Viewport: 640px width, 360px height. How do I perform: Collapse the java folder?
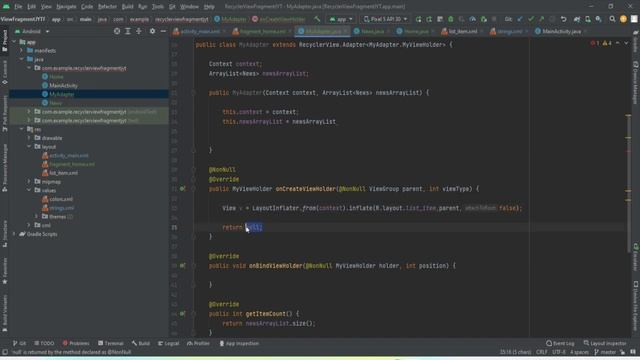tap(22, 59)
